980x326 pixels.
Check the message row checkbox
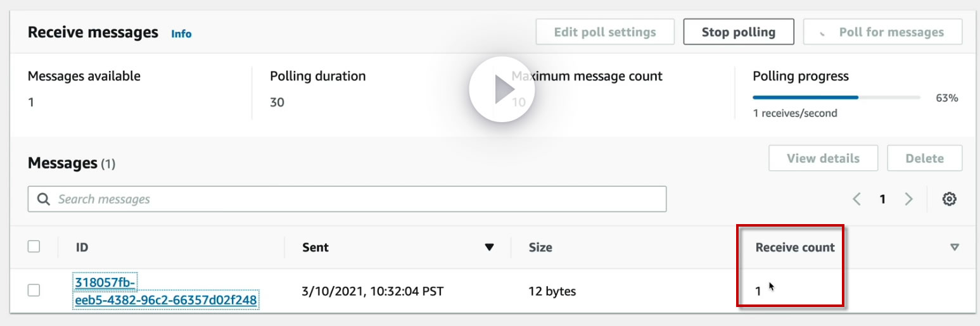point(34,291)
